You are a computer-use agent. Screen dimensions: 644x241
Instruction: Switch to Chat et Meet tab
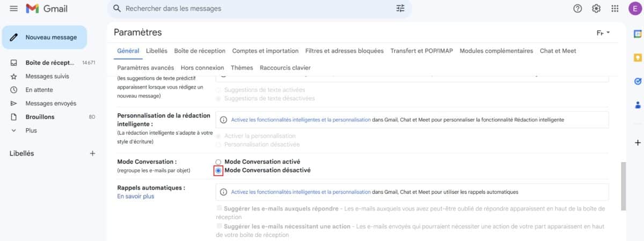tap(558, 51)
